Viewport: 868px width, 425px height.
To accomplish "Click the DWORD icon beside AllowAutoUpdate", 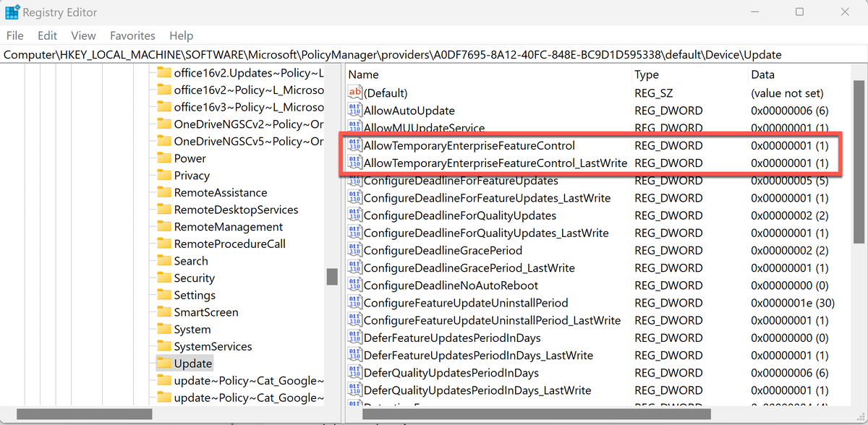I will tap(355, 111).
